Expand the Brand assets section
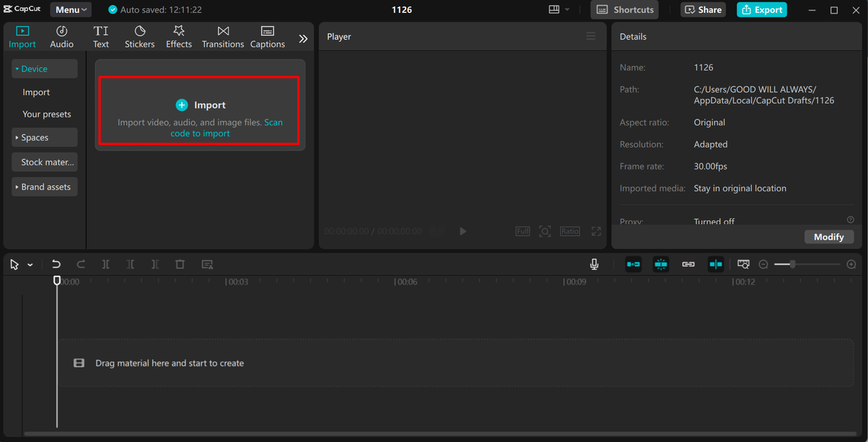Screen dimensions: 868x442 44,186
